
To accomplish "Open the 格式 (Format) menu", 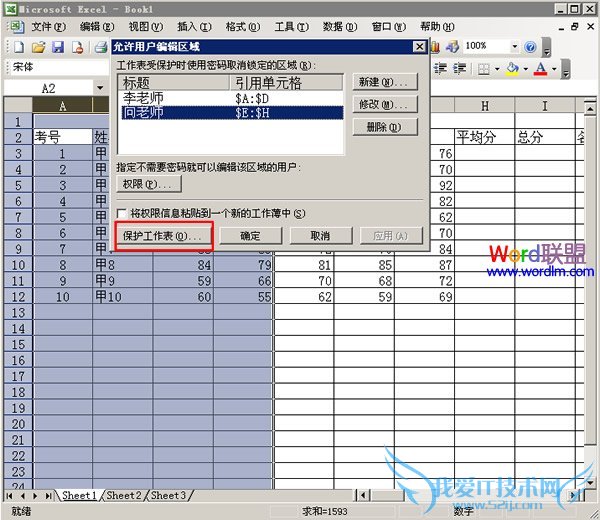I will click(243, 27).
